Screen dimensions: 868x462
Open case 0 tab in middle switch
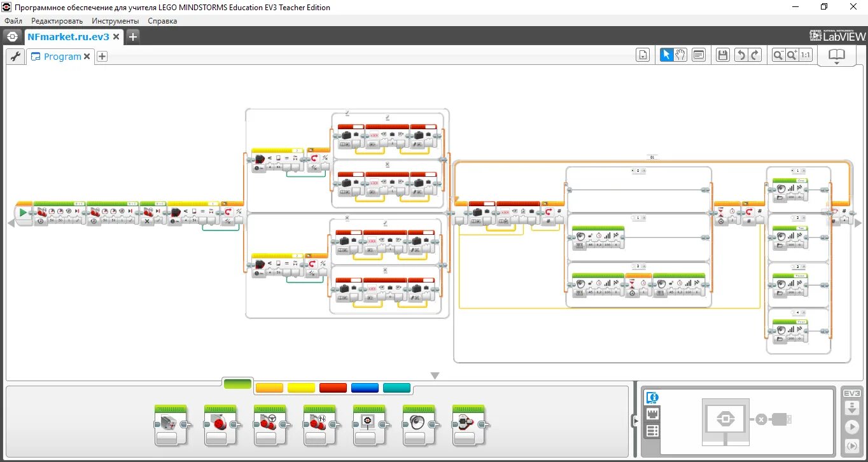pos(638,171)
